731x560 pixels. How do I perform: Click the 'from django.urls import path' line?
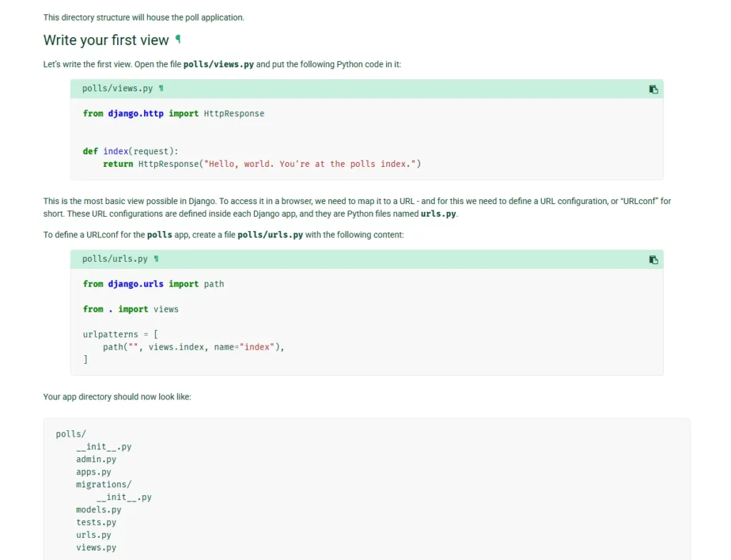(x=153, y=284)
